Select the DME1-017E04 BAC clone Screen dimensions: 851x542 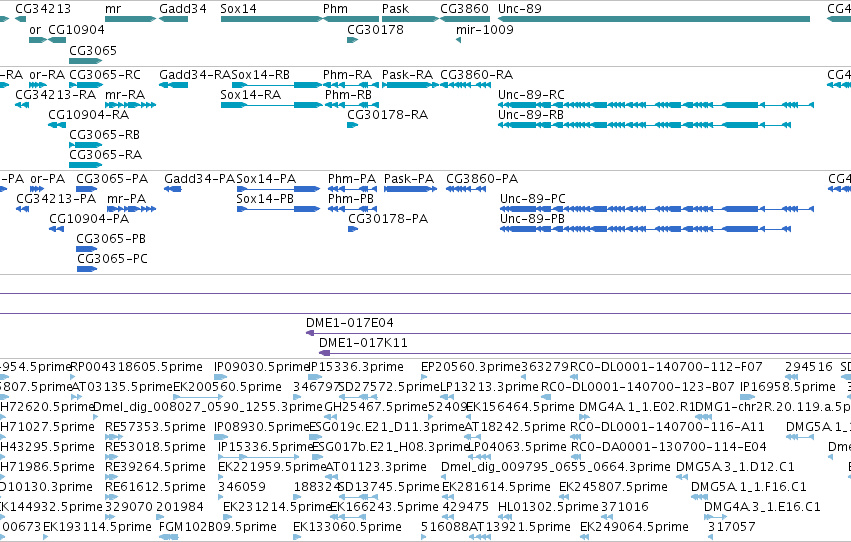579,333
